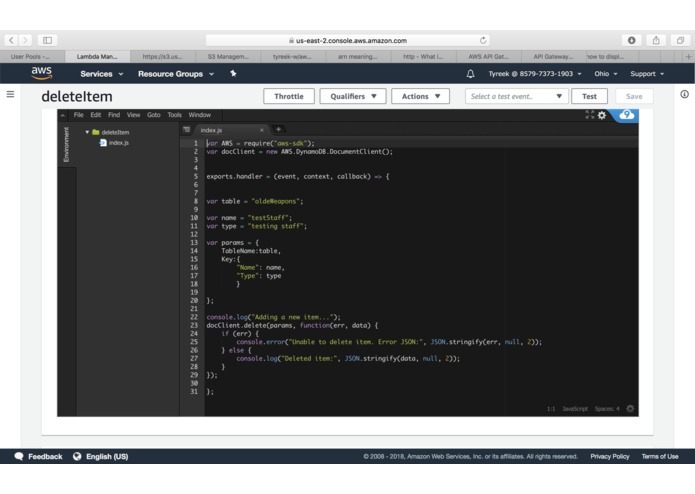Add a new browser tab with plus
This screenshot has width=695, height=494.
688,57
